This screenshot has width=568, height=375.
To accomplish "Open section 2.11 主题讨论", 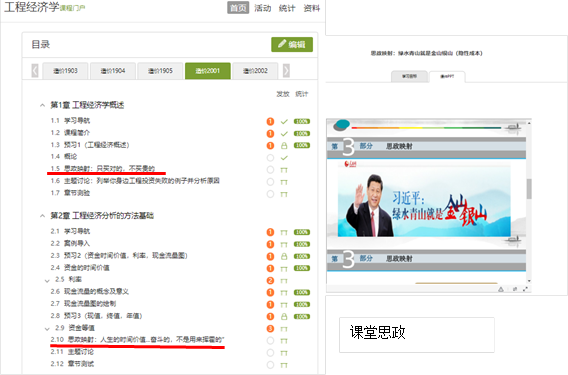I will tap(72, 352).
